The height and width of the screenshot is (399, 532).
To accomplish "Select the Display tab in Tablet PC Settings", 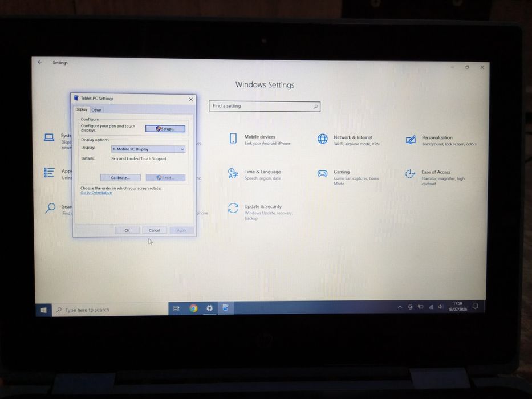I will [82, 109].
